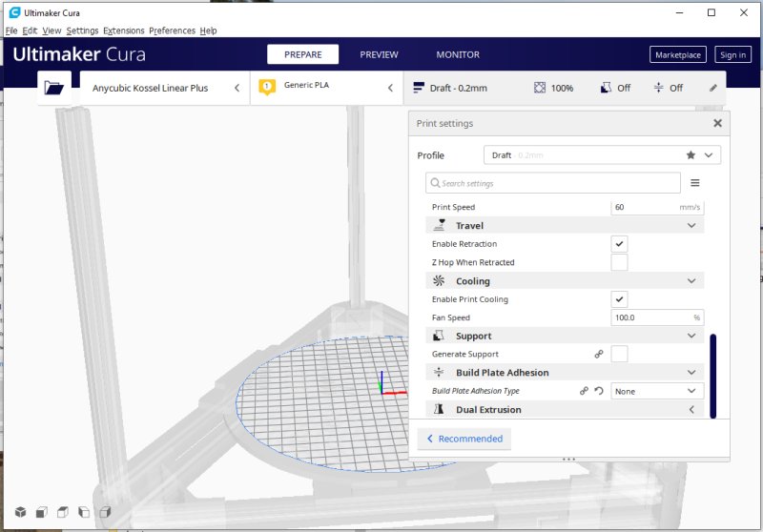Open the Profile Draft dropdown
Image resolution: width=763 pixels, height=532 pixels.
click(x=602, y=155)
